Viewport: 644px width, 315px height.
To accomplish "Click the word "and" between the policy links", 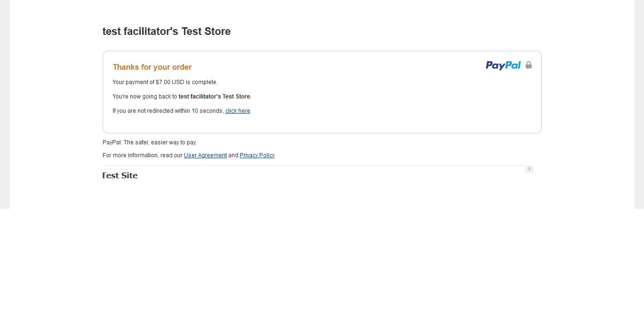I will pos(233,155).
